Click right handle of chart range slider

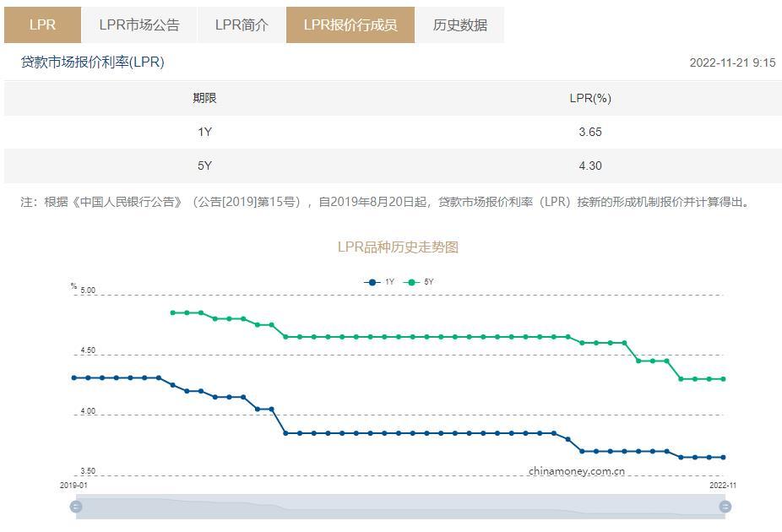725,507
